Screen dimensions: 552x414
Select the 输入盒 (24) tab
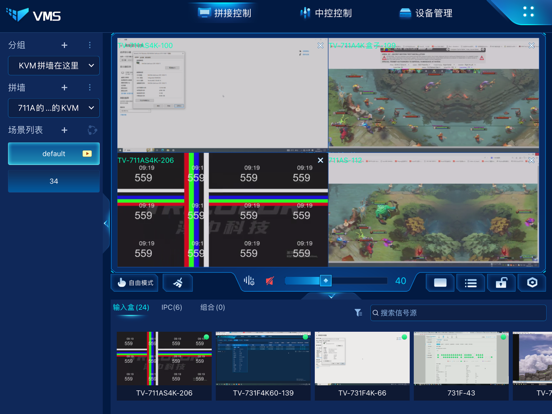131,307
